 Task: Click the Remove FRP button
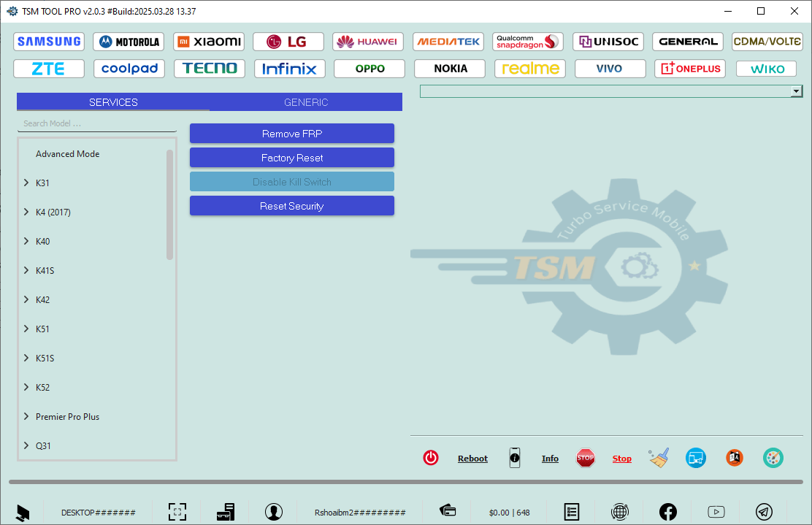coord(291,133)
